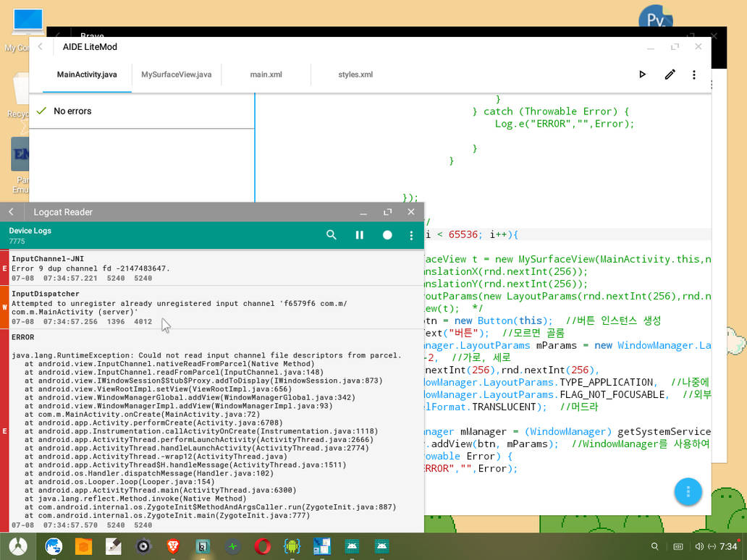Click the Device Logs title
The image size is (747, 560).
tap(30, 231)
